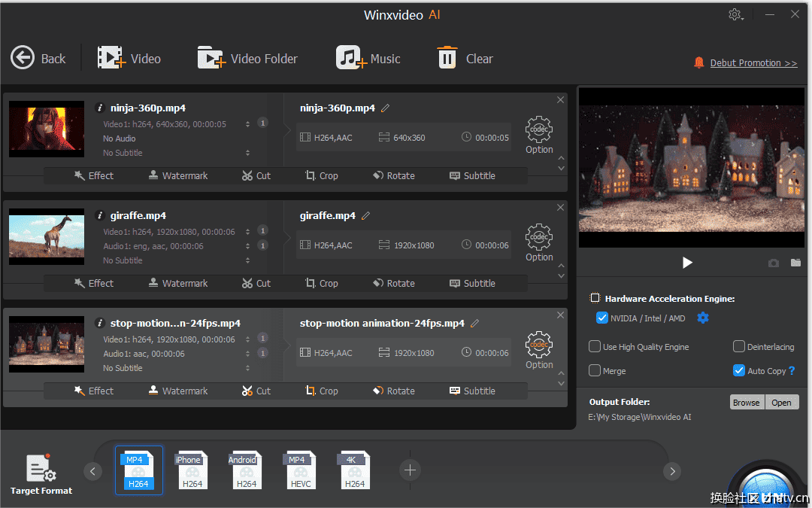Show info for ninja-360p.mp4
Screen dimensions: 812x508
tap(100, 108)
